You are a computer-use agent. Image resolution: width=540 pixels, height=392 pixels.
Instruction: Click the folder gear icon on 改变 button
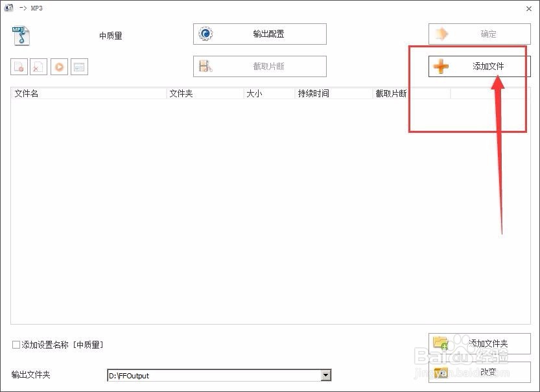(x=441, y=373)
